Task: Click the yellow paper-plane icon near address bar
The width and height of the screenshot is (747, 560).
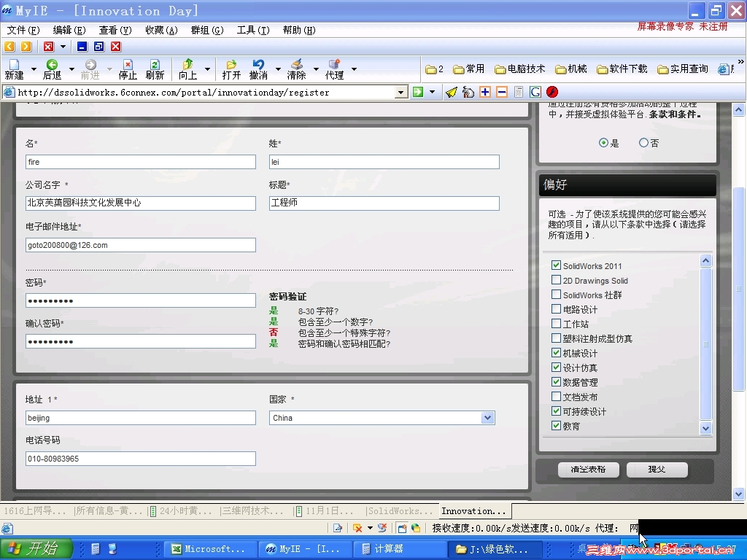Action: pyautogui.click(x=451, y=92)
